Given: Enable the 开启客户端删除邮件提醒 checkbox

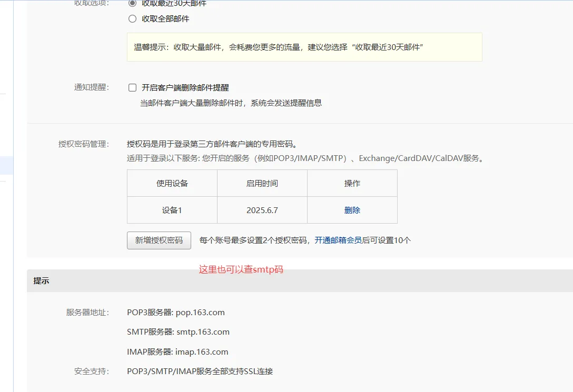Looking at the screenshot, I should [x=133, y=88].
